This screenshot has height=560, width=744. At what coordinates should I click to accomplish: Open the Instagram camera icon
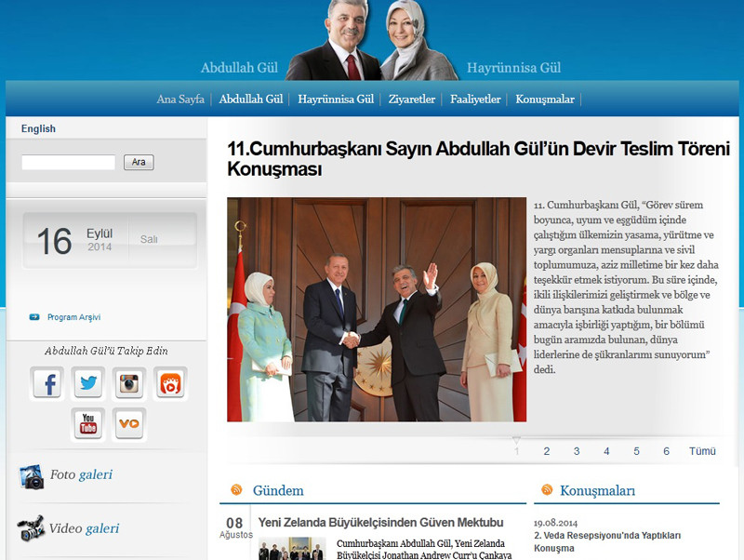click(129, 382)
